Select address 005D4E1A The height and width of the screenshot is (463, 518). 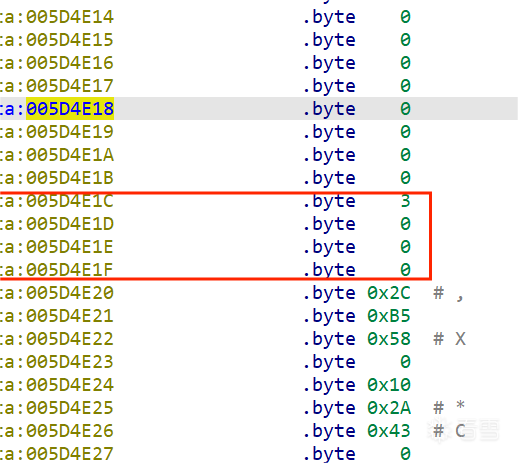click(70, 155)
